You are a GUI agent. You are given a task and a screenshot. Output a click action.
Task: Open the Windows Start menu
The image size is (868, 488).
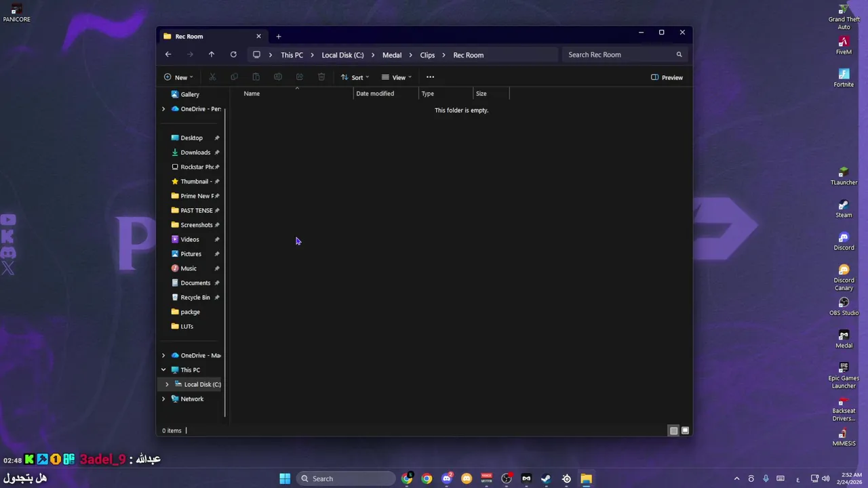pyautogui.click(x=285, y=479)
